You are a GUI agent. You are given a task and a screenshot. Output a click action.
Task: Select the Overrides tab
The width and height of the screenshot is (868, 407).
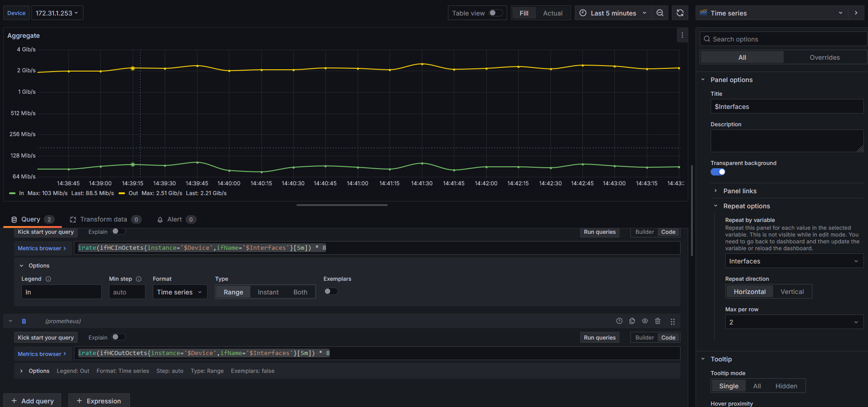[825, 57]
